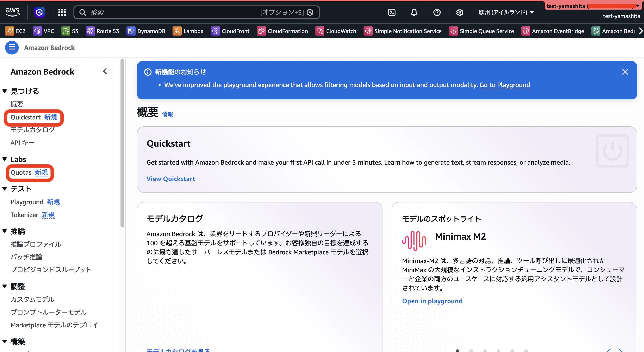
Task: Toggle the hamburger navigation menu button
Action: tap(12, 47)
